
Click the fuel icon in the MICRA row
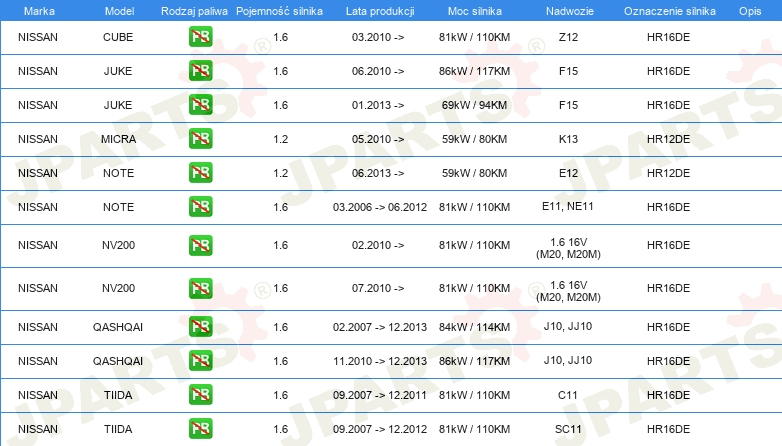[x=200, y=139]
